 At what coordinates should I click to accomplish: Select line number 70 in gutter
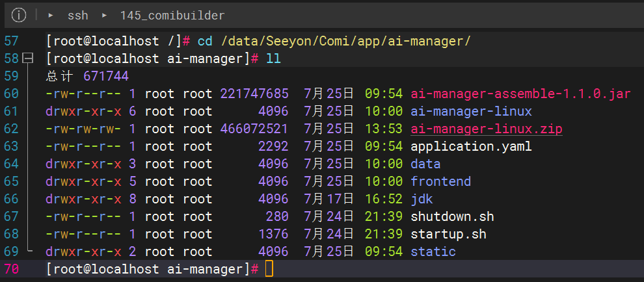(x=11, y=268)
